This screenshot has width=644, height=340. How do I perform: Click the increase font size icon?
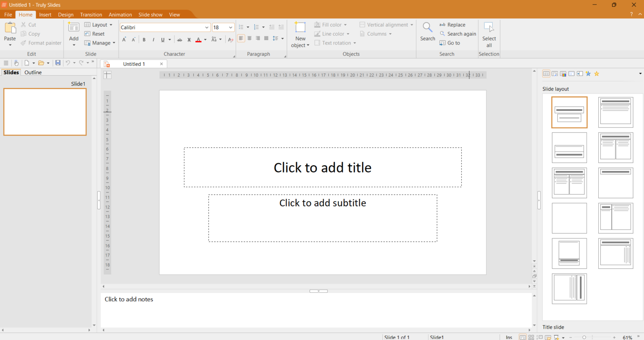pos(124,40)
